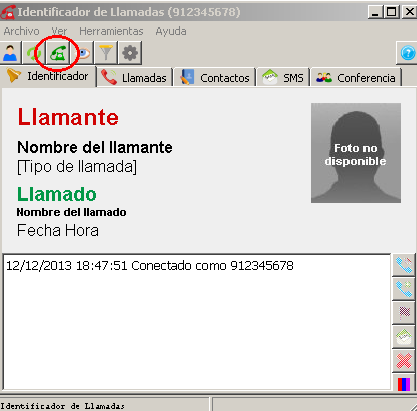Click the red X delete side button
Image resolution: width=417 pixels, height=411 pixels.
tap(404, 361)
